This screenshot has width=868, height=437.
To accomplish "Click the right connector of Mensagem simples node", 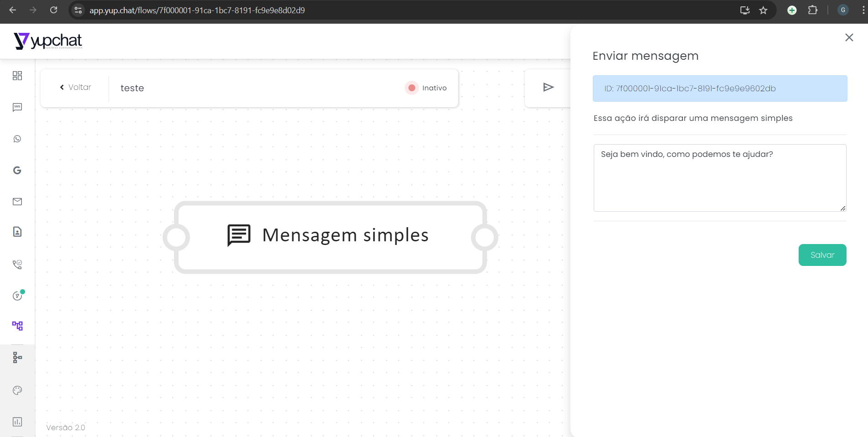I will click(485, 237).
